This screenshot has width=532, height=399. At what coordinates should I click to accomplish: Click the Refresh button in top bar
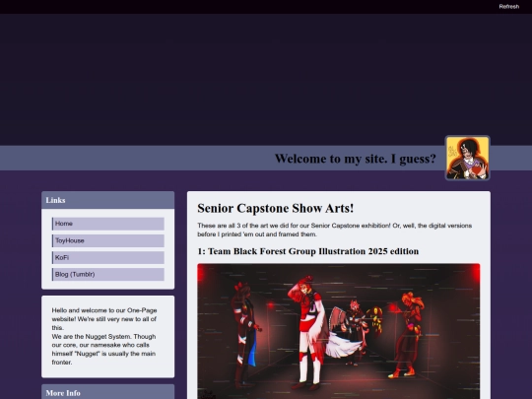point(508,7)
